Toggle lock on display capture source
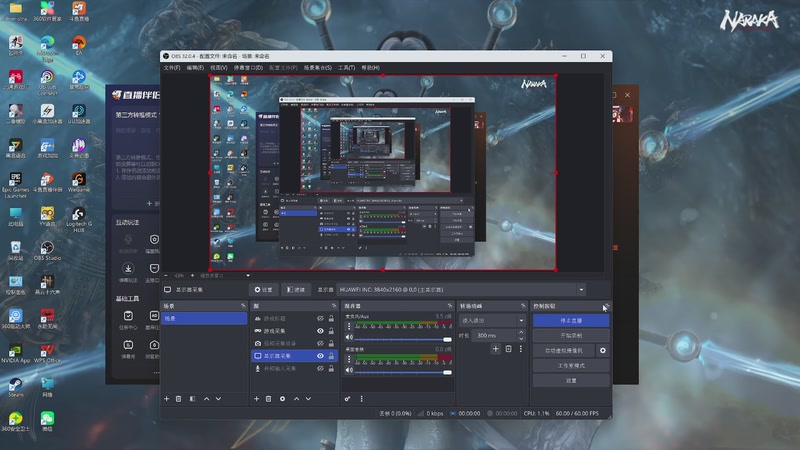The image size is (800, 450). (x=331, y=356)
